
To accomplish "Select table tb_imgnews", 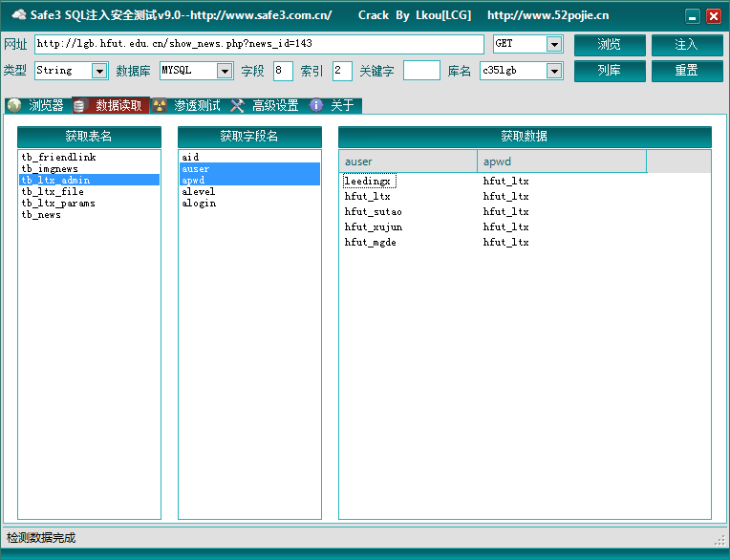I will coord(89,168).
